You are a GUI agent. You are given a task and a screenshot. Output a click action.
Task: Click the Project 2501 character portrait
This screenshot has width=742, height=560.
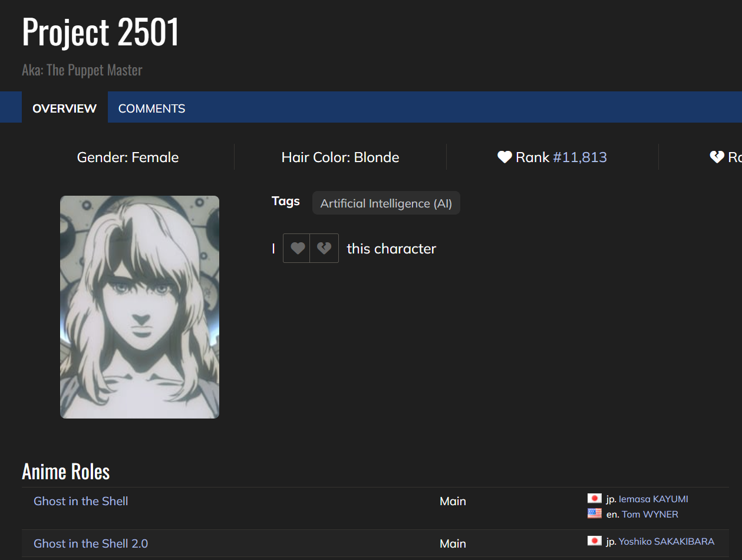140,307
